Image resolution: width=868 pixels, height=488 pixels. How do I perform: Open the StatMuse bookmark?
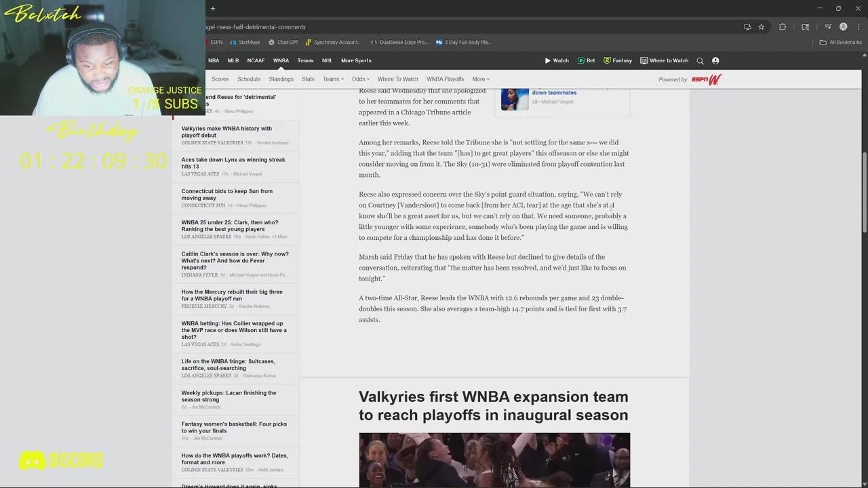[x=245, y=42]
